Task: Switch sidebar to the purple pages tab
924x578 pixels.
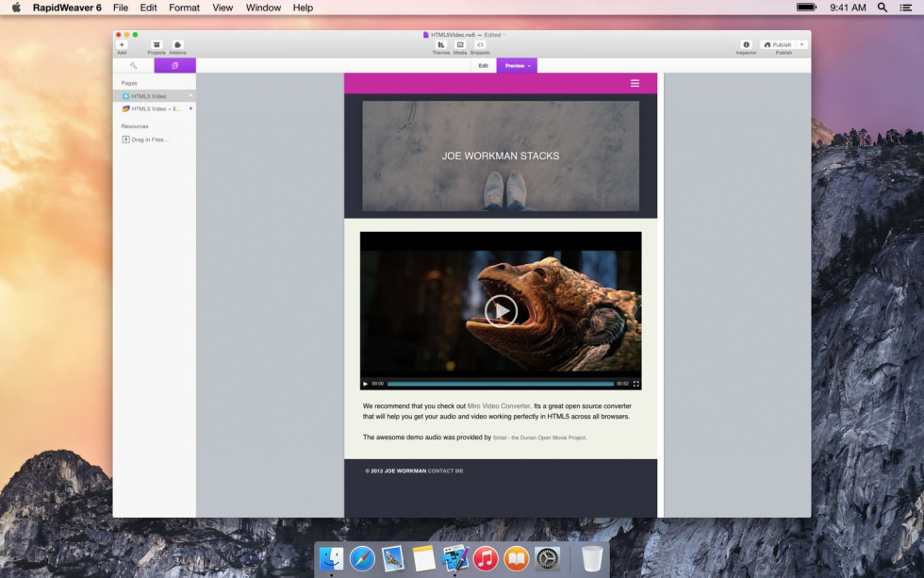Action: (x=175, y=65)
